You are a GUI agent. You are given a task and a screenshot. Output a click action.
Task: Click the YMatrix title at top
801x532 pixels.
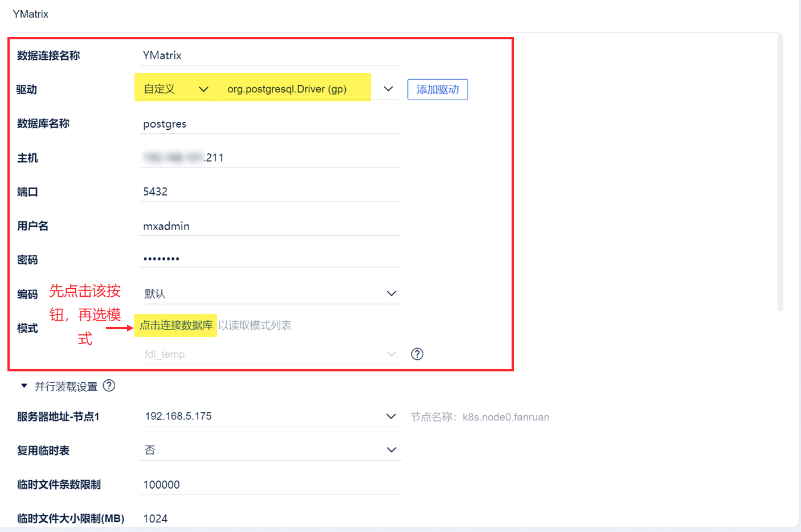(31, 14)
